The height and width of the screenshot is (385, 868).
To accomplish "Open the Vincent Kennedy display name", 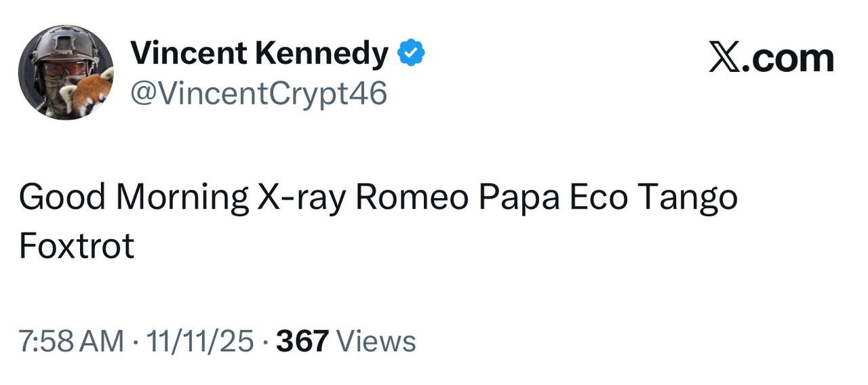I will coord(259,53).
